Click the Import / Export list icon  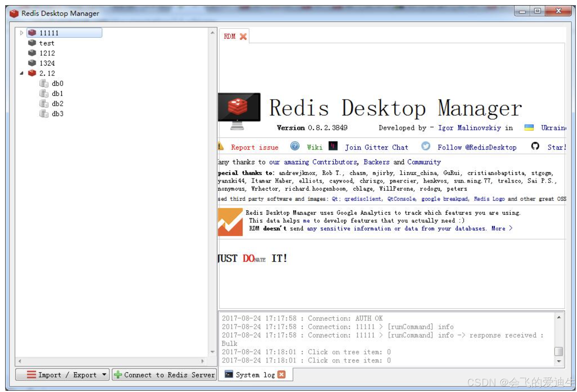(x=31, y=375)
